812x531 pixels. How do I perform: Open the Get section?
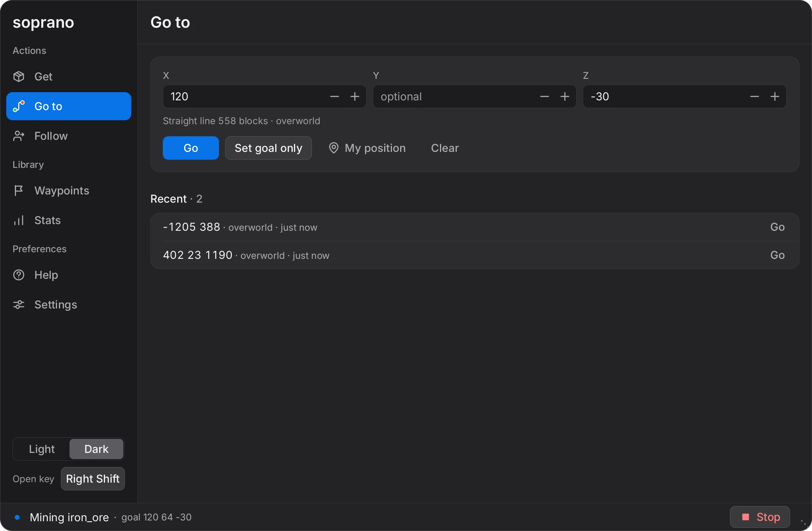(x=69, y=77)
